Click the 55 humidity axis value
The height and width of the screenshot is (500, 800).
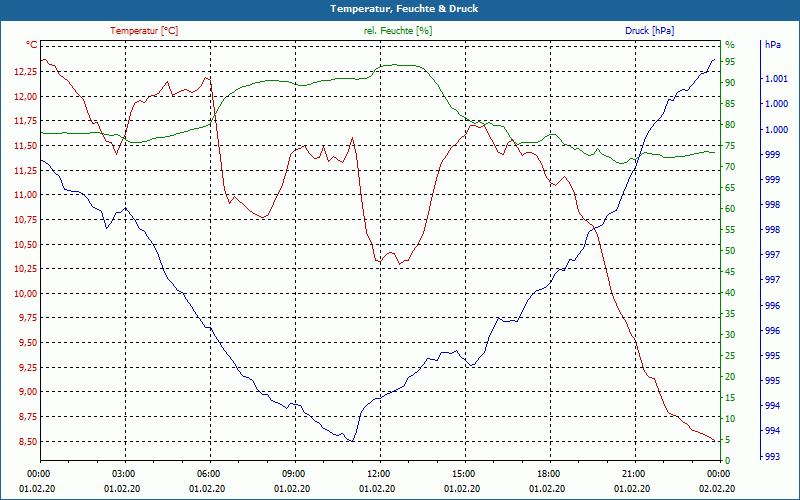(730, 230)
